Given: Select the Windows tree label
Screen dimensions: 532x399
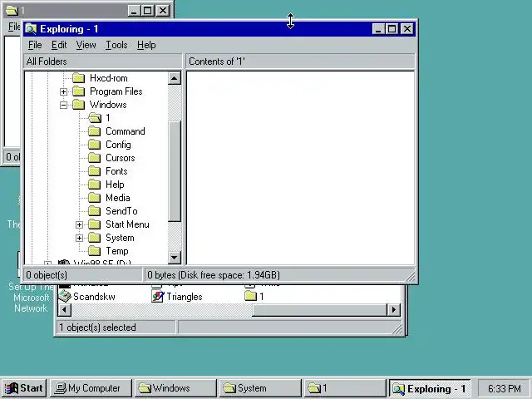Looking at the screenshot, I should click(x=108, y=105).
